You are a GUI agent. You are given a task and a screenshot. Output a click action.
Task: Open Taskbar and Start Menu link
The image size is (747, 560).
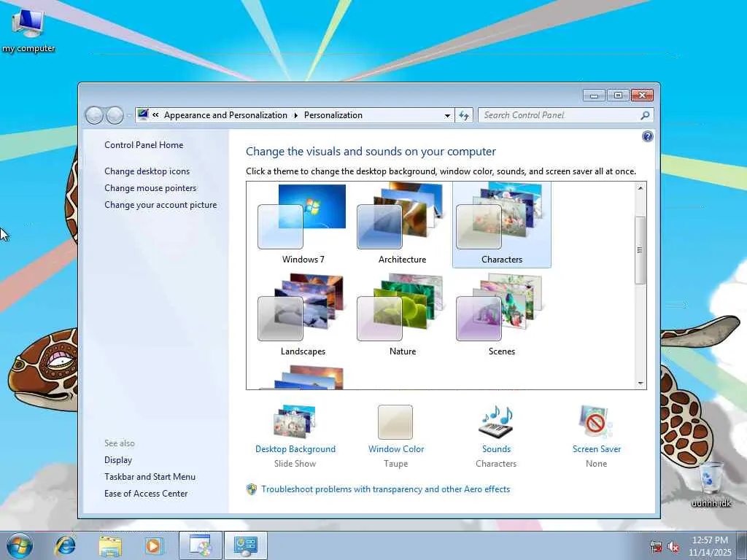pos(150,477)
